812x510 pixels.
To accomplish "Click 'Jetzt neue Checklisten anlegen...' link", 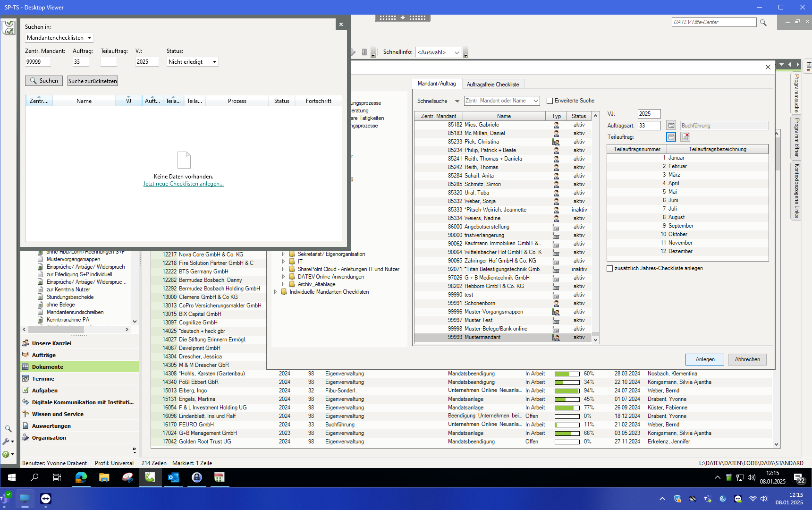I will pos(183,184).
